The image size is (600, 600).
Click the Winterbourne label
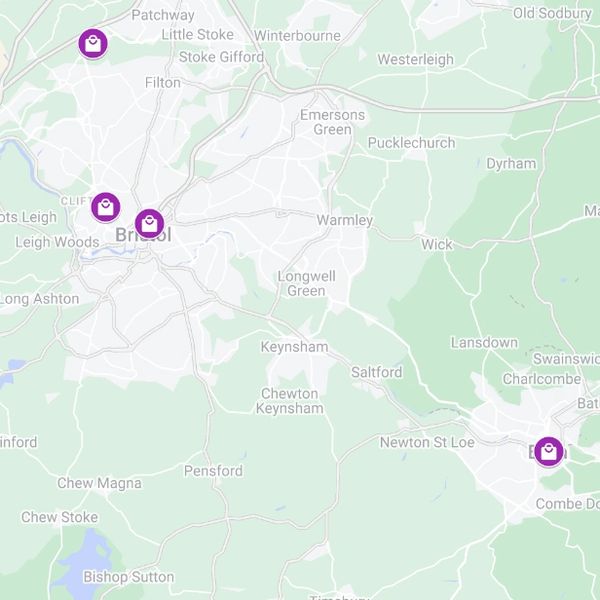click(297, 36)
